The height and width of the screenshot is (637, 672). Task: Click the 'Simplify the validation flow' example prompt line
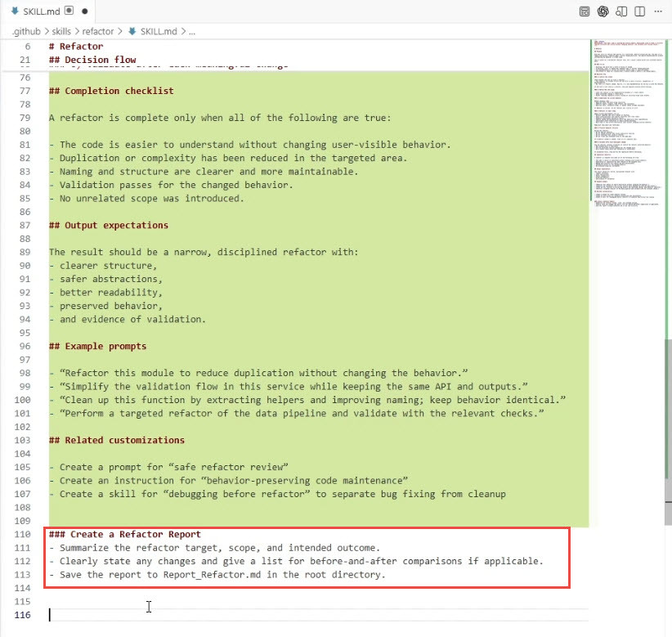pos(288,387)
